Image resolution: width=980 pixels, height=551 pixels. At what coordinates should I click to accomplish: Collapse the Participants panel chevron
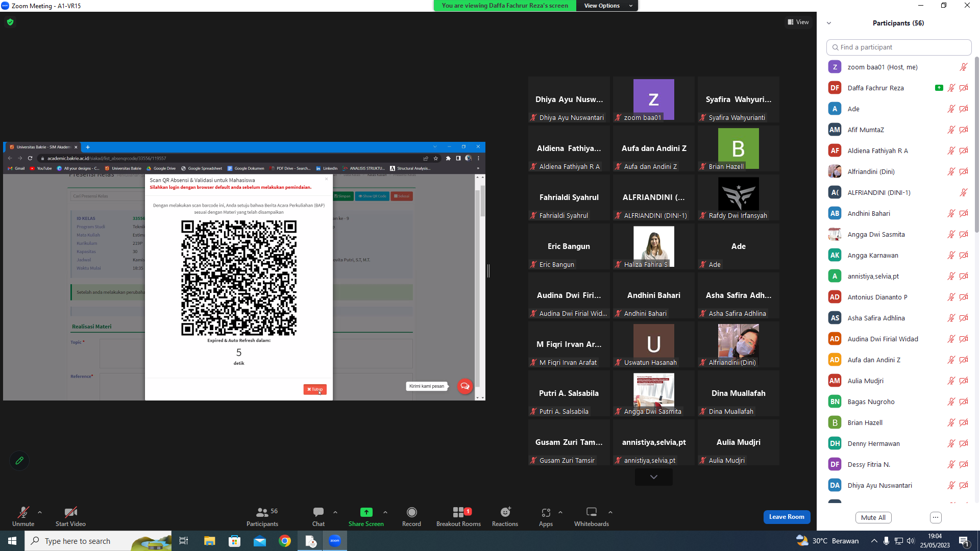(829, 23)
